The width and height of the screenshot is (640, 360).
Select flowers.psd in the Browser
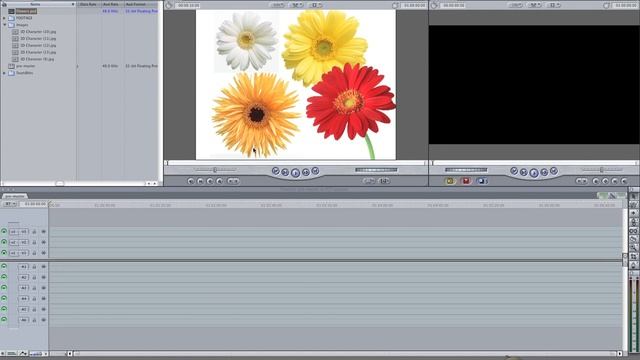pyautogui.click(x=26, y=11)
